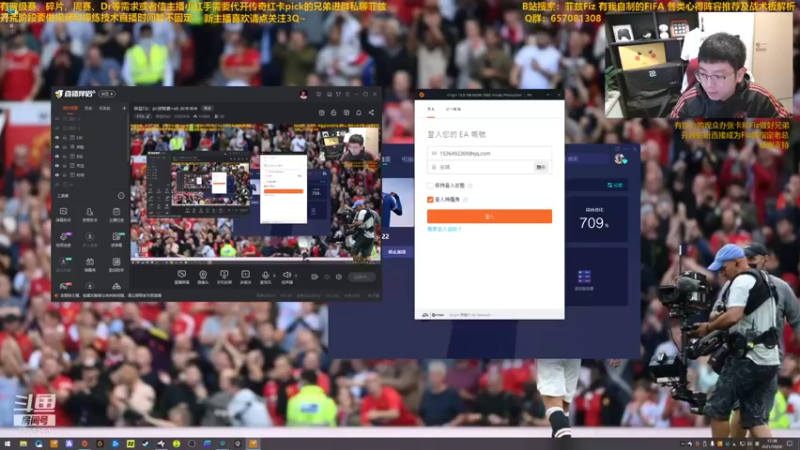Image resolution: width=800 pixels, height=450 pixels.
Task: Click the FIFA category tag with pencil
Action: [143, 116]
